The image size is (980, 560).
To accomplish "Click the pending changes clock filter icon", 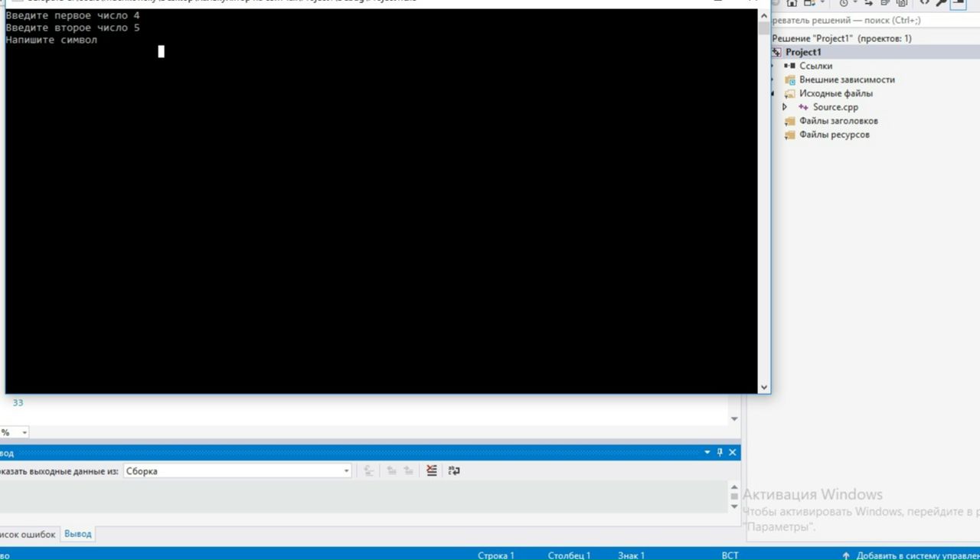I will (x=844, y=3).
